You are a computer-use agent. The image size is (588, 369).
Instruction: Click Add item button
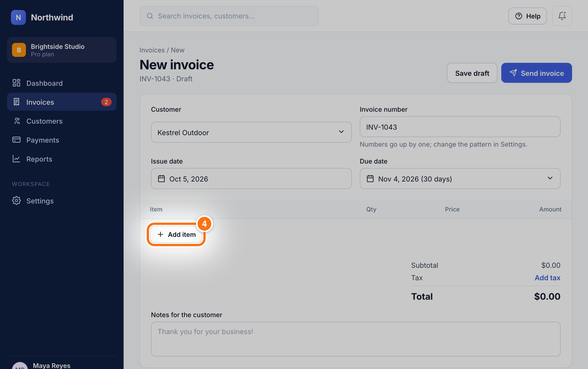(x=176, y=234)
